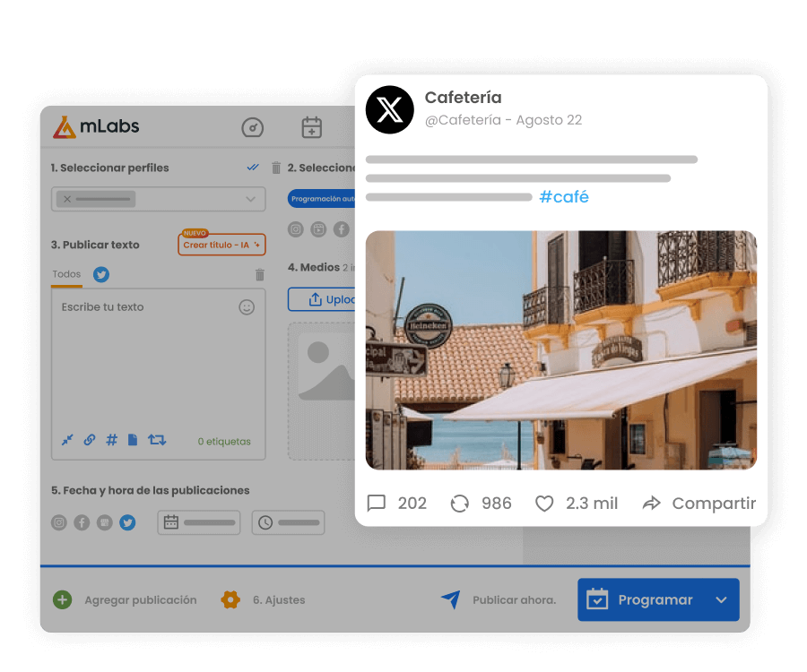Screen dimensions: 807x672
Task: Open the calendar icon in the top bar
Action: point(312,126)
